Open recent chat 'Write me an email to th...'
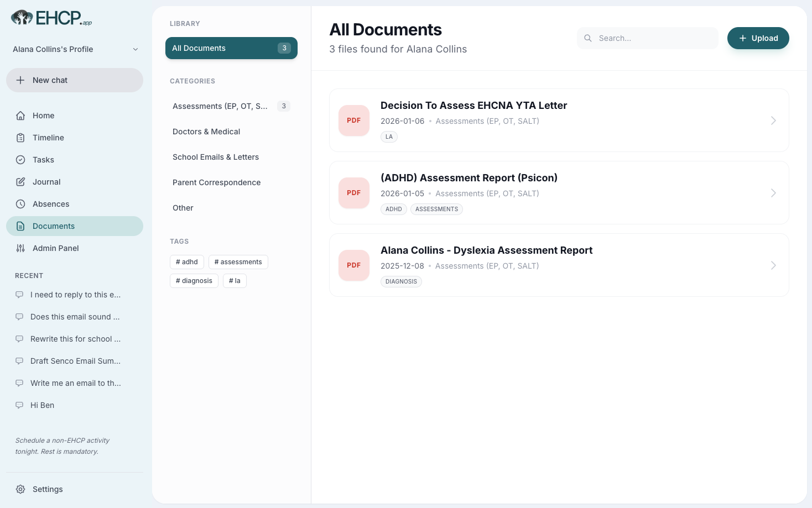 75,383
